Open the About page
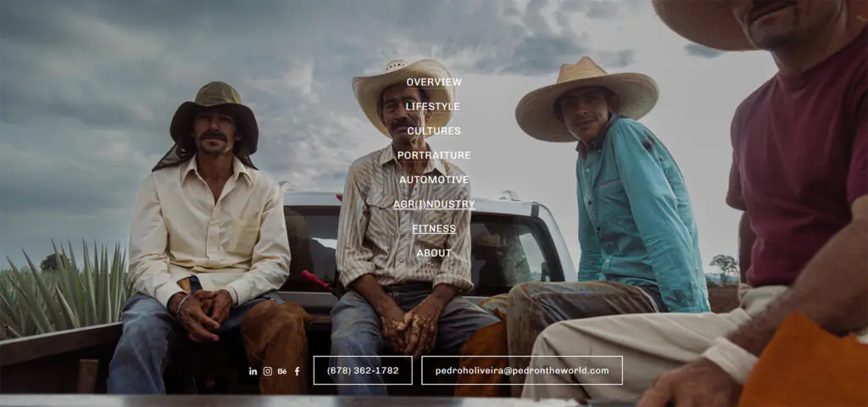The image size is (868, 407). click(434, 253)
